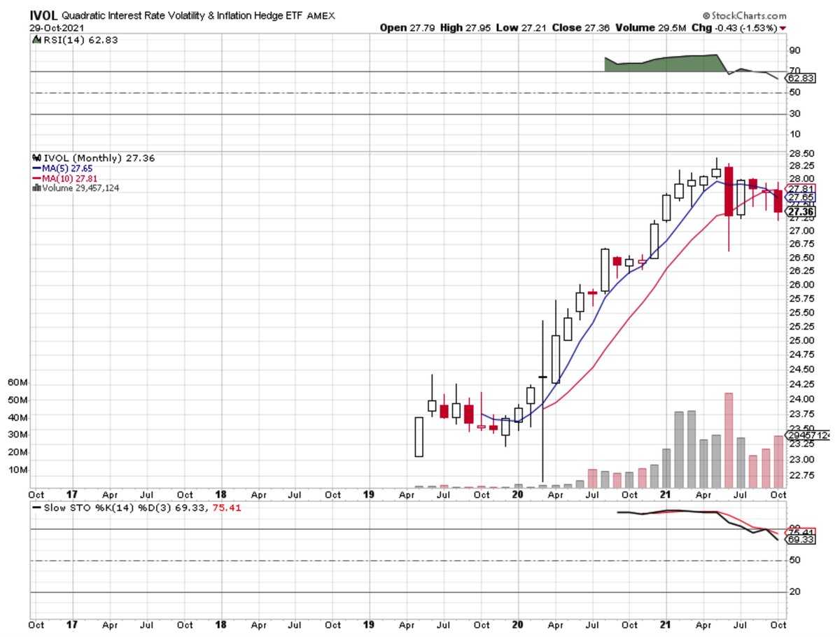The height and width of the screenshot is (637, 840).
Task: Click the red down arrow beside Chg
Action: [783, 28]
